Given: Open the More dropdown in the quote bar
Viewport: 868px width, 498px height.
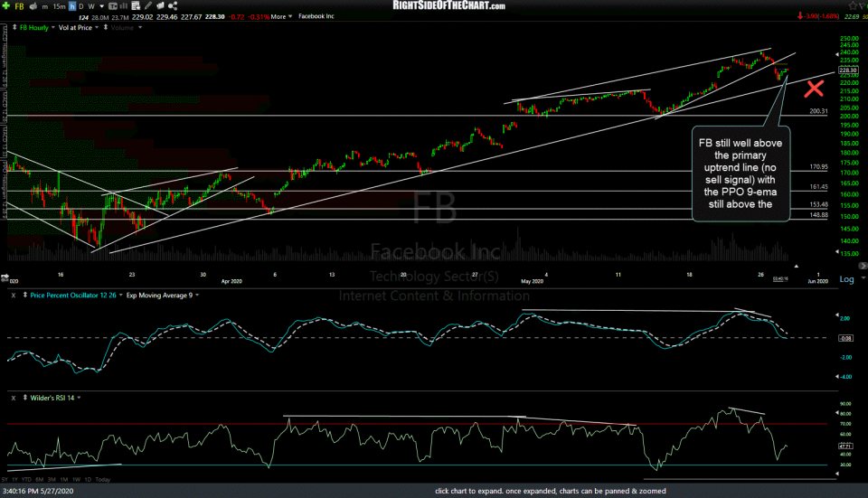Looking at the screenshot, I should [x=281, y=16].
